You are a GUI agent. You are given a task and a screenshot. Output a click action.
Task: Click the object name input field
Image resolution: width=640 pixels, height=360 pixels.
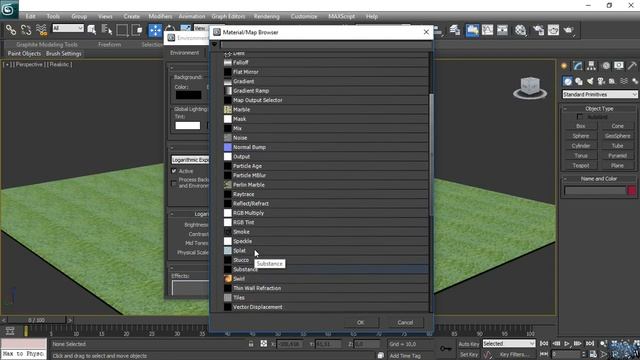pyautogui.click(x=595, y=190)
